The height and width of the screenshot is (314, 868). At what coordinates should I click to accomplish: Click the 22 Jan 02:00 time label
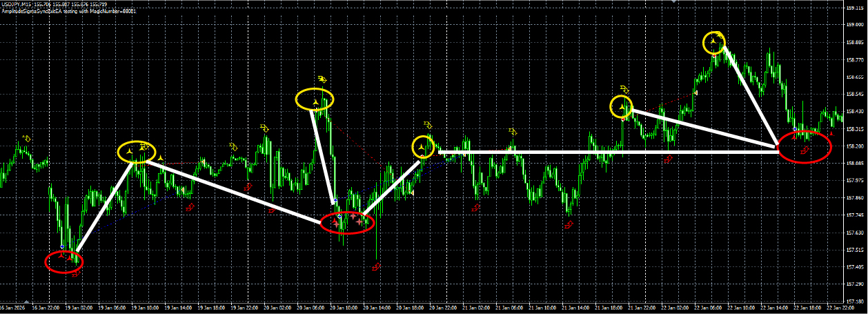[x=675, y=308]
